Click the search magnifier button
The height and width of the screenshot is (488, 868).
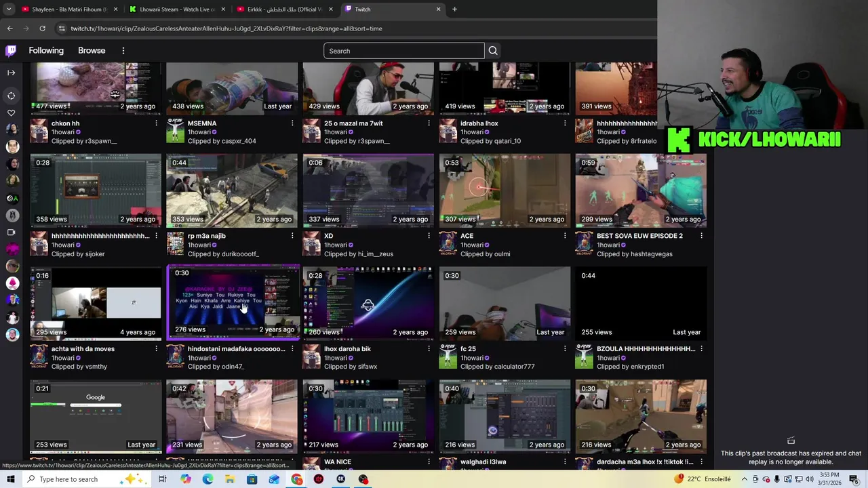[493, 51]
